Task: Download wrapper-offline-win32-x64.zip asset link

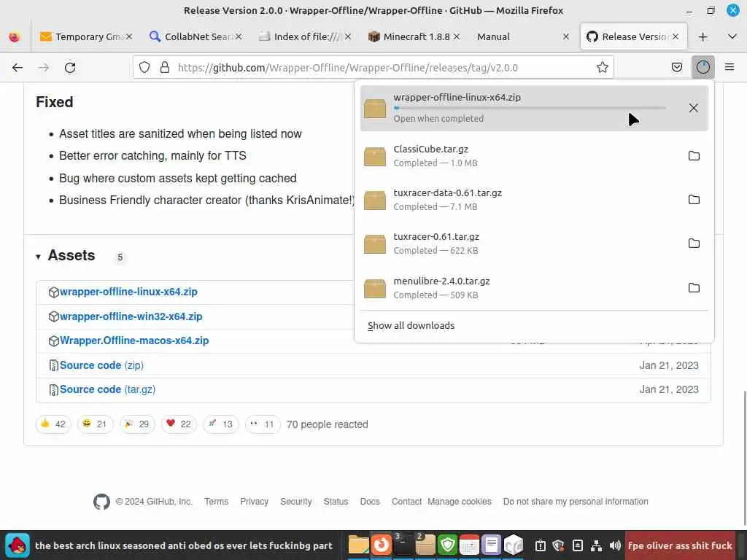Action: pyautogui.click(x=131, y=316)
